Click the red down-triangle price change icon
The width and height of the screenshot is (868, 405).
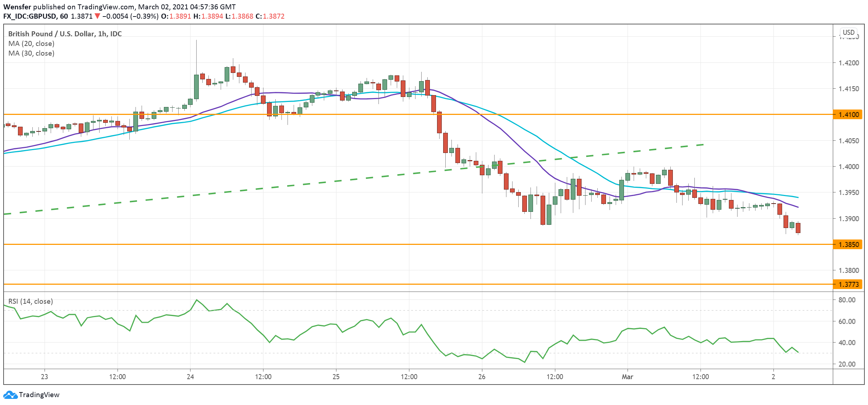point(97,16)
